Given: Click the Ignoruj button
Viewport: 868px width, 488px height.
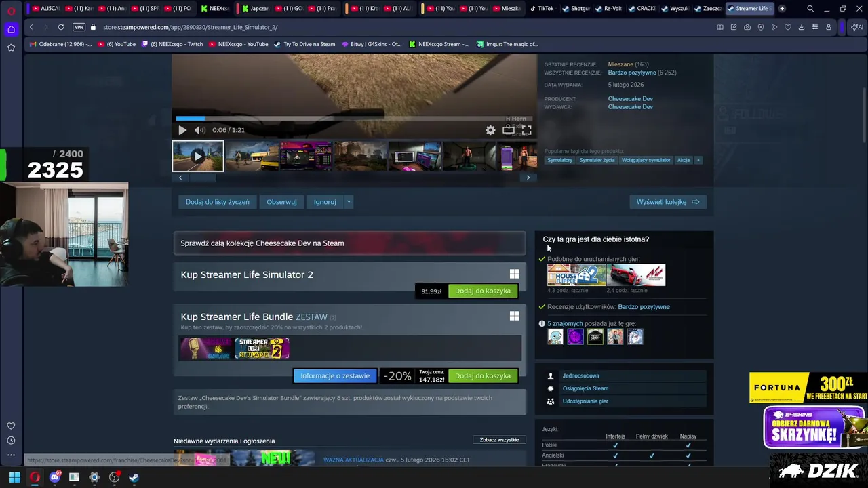Looking at the screenshot, I should (x=325, y=202).
